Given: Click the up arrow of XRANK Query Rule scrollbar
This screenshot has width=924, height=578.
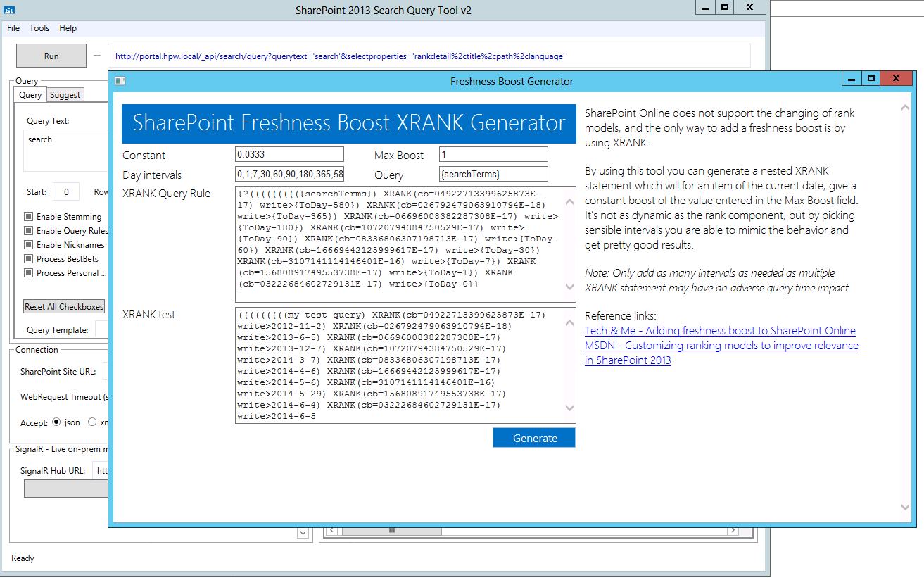Looking at the screenshot, I should 570,202.
